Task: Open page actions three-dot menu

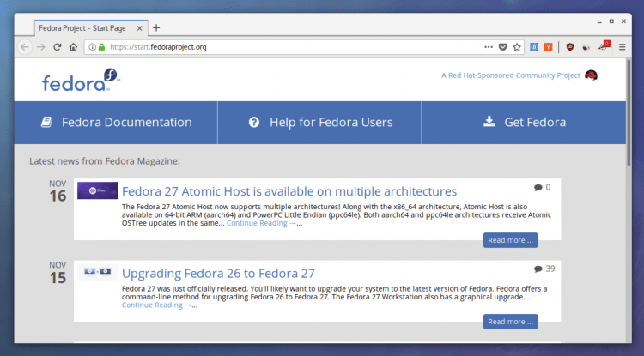Action: (489, 47)
